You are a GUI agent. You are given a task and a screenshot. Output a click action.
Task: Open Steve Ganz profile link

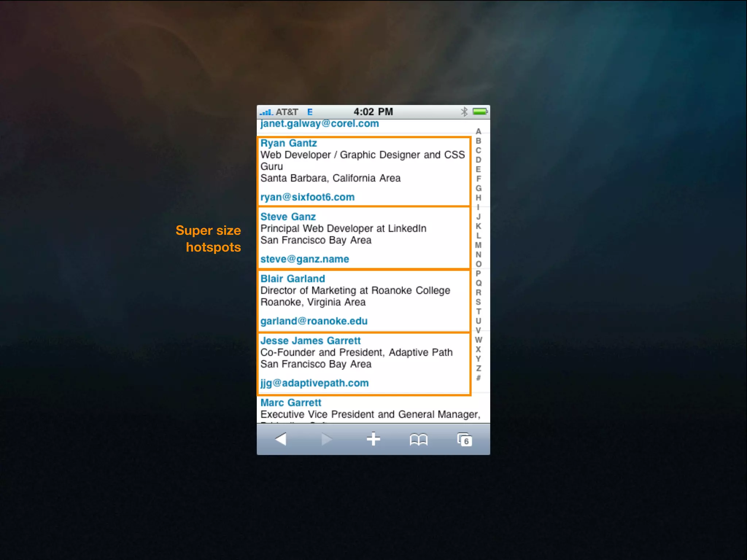tap(288, 217)
